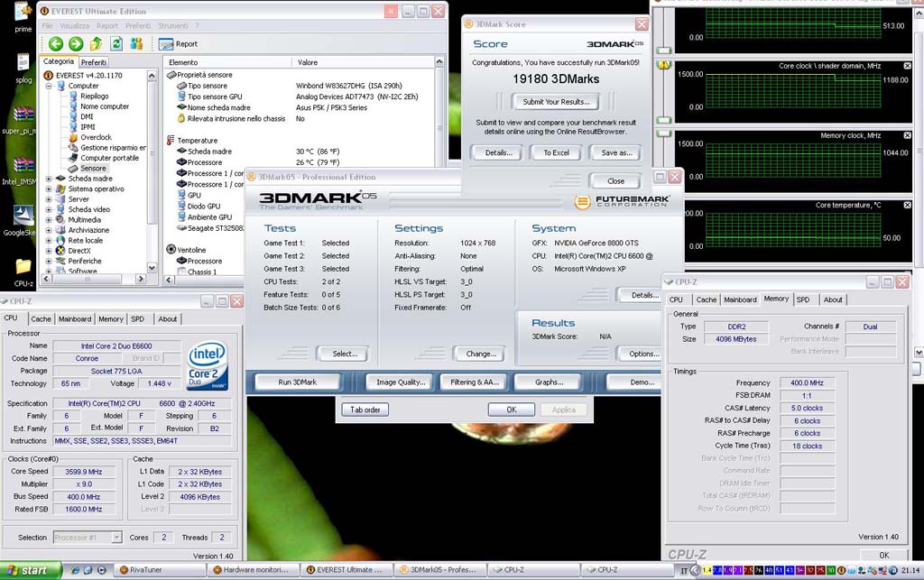Expand the 'Scheda video' tree node
The width and height of the screenshot is (924, 580).
[x=49, y=209]
